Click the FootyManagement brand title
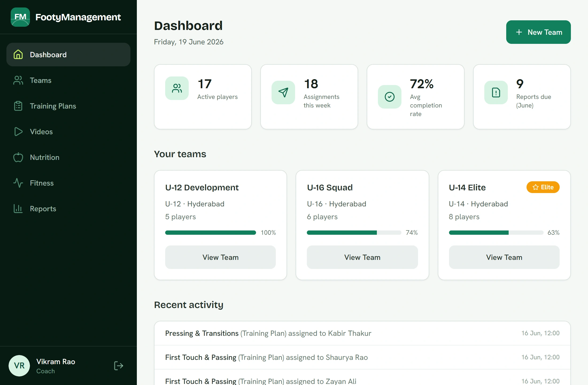Viewport: 588px width, 385px height. [78, 17]
